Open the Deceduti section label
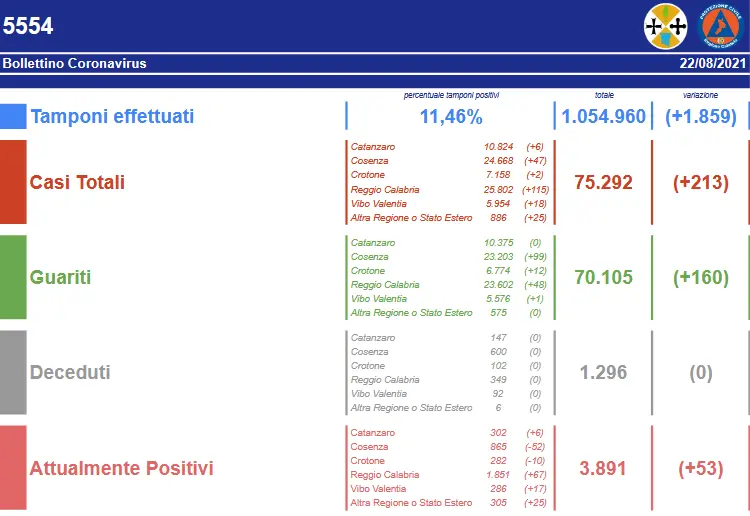Image resolution: width=750 pixels, height=516 pixels. (70, 372)
